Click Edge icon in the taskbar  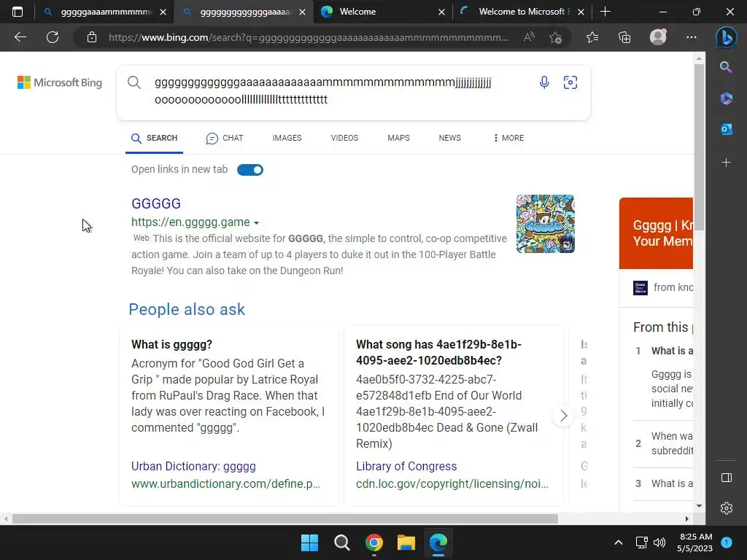(438, 542)
